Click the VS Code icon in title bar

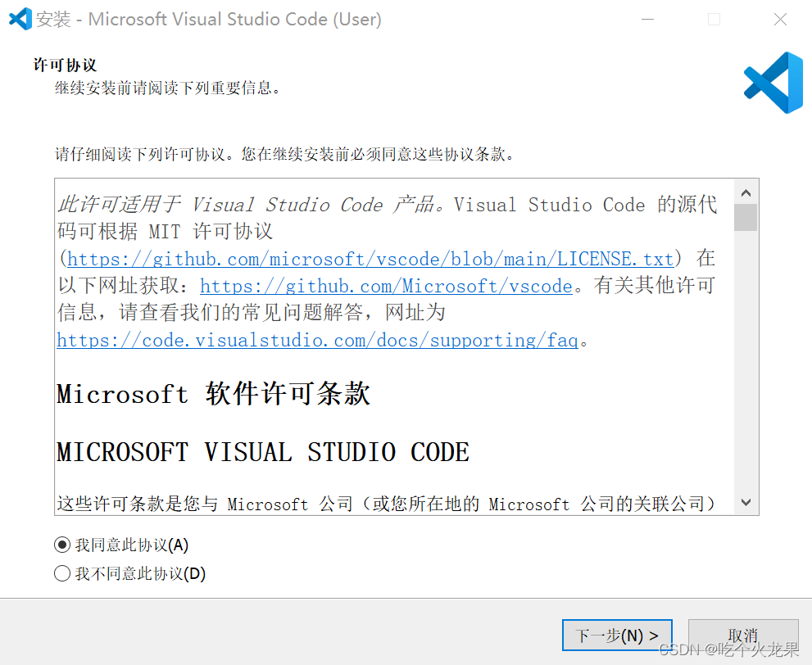point(20,19)
